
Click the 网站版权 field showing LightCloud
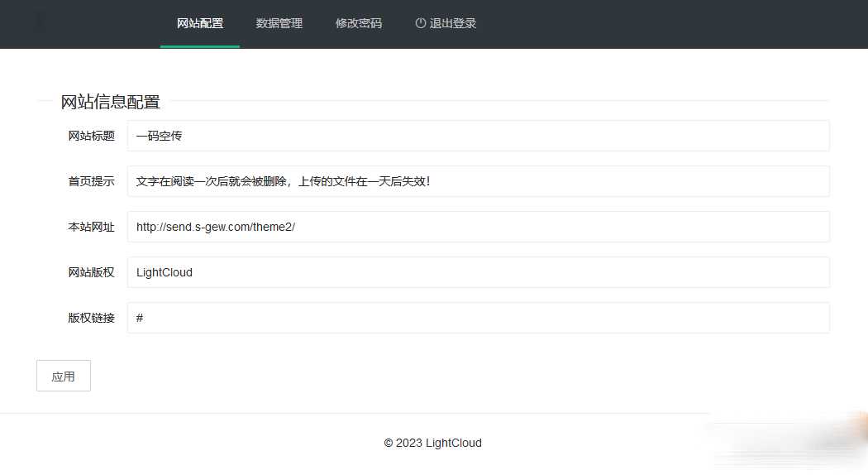pyautogui.click(x=478, y=272)
